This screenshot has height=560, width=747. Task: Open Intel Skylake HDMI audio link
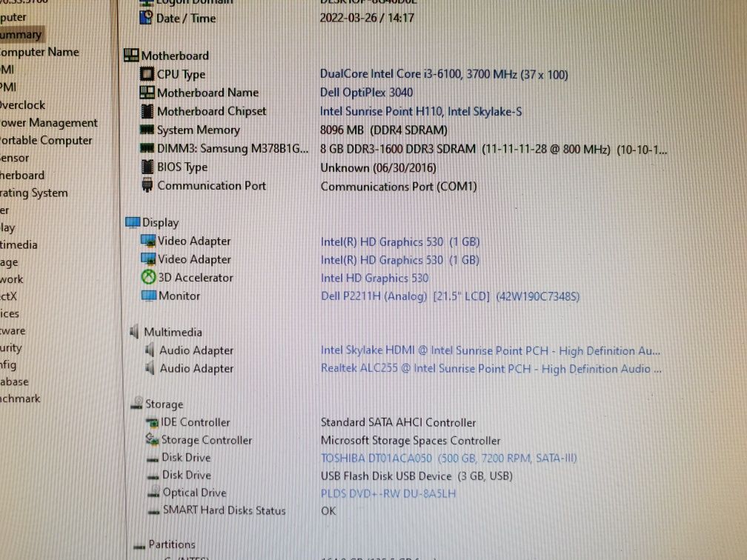pos(491,350)
